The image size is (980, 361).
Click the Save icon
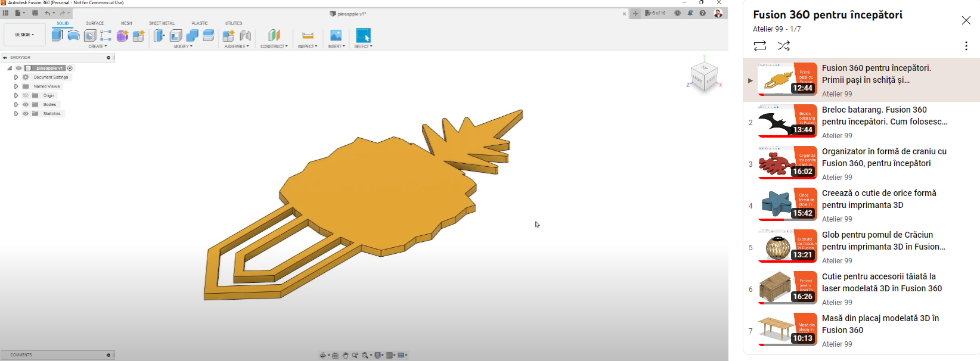tap(35, 13)
